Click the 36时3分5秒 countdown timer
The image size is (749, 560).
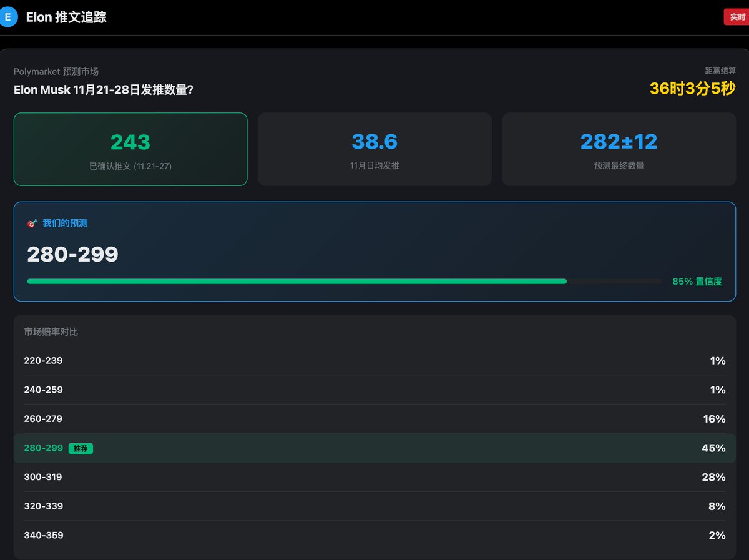tap(693, 89)
